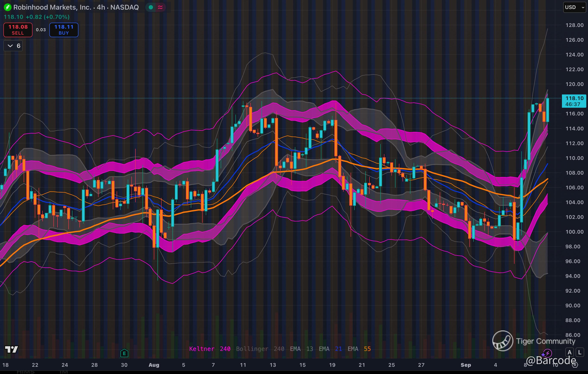Expand the collapsed indicators legend showing 6
Screen dimensions: 588x374
(13, 46)
